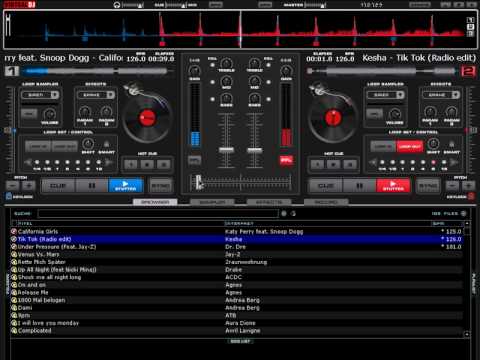Click right channel volume fader
This screenshot has height=360, width=480.
[254, 149]
